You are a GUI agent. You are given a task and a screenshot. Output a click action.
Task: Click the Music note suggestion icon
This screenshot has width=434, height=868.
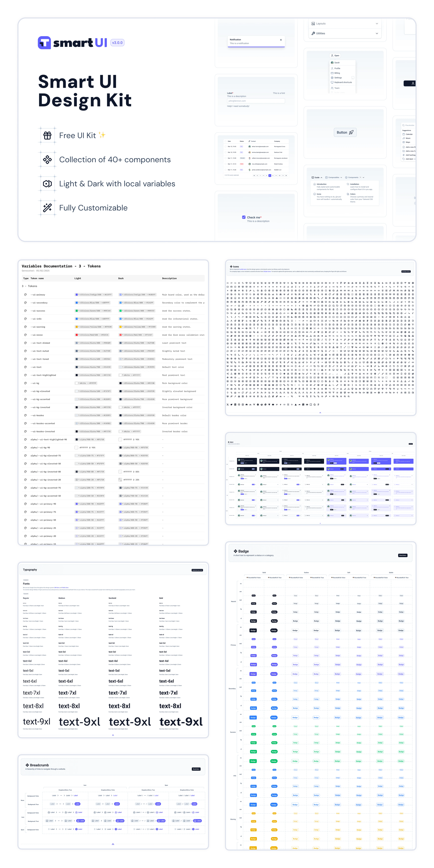pos(404,138)
